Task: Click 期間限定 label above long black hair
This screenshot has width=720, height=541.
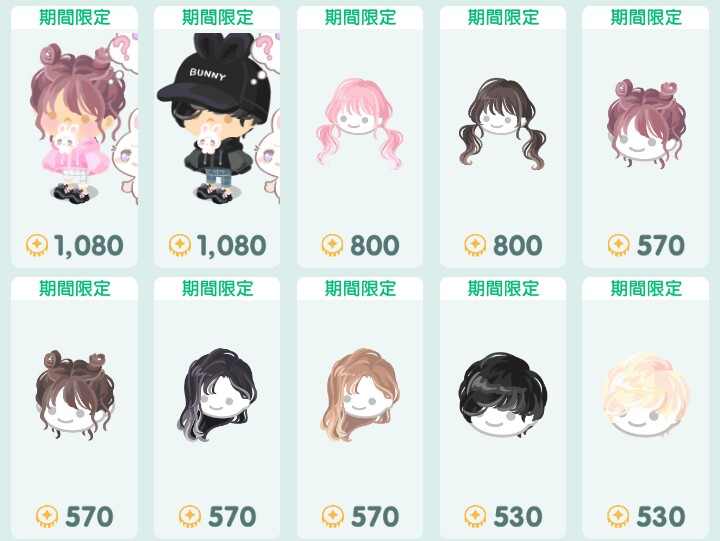Action: [217, 288]
